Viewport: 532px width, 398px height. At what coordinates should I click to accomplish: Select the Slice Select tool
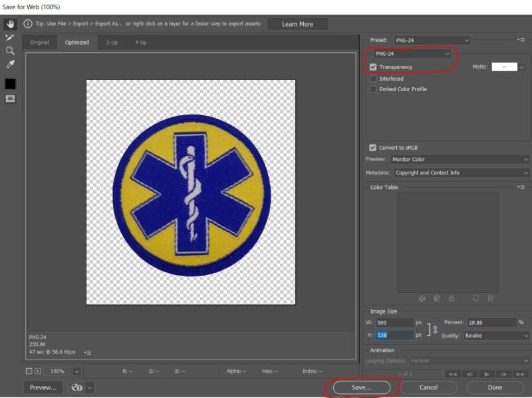pyautogui.click(x=9, y=38)
